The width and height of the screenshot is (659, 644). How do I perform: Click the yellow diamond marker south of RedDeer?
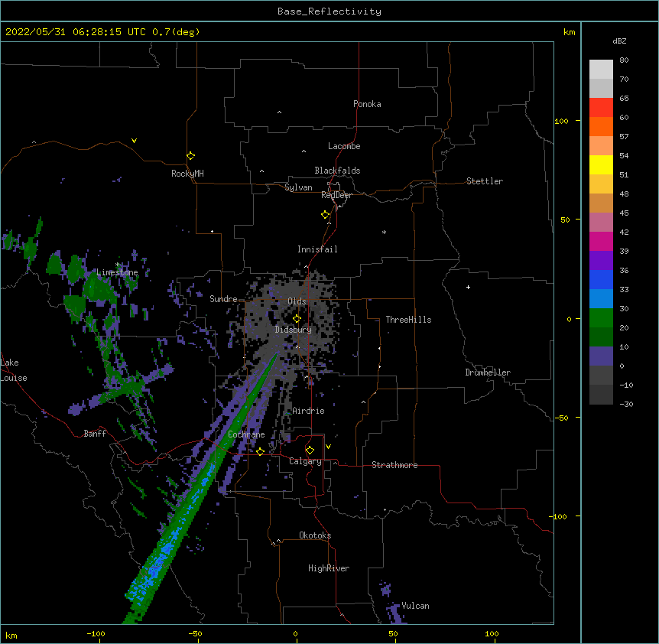(x=325, y=215)
